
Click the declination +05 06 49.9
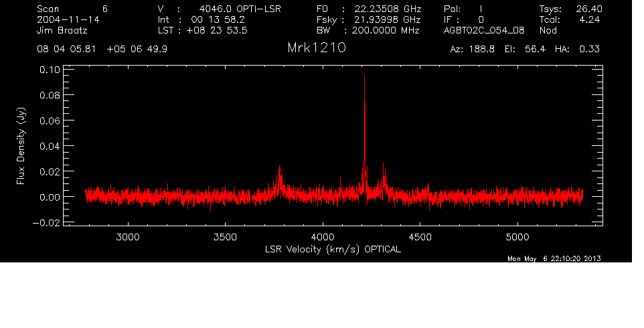[137, 50]
